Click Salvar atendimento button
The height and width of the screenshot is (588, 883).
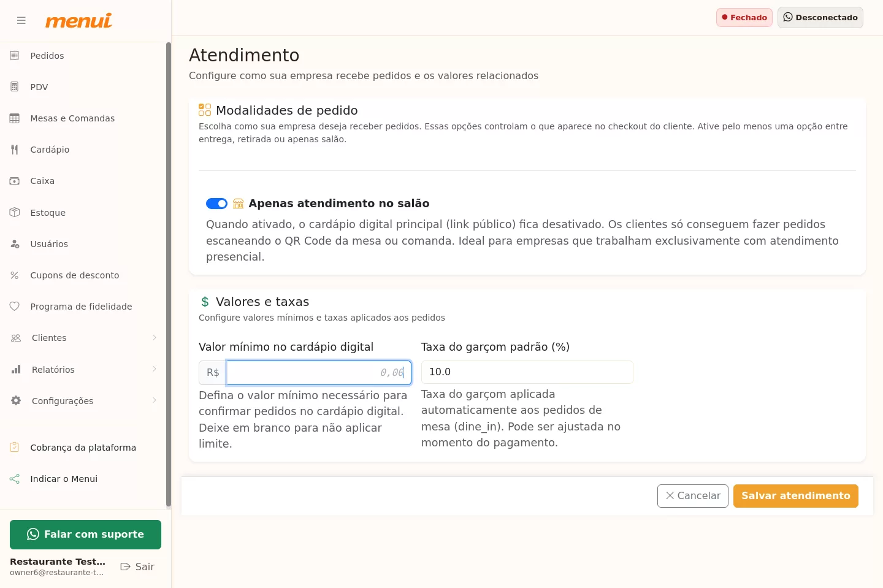point(796,496)
